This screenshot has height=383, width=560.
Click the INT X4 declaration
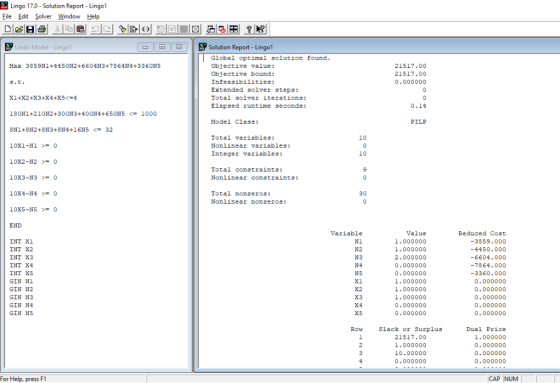click(21, 265)
